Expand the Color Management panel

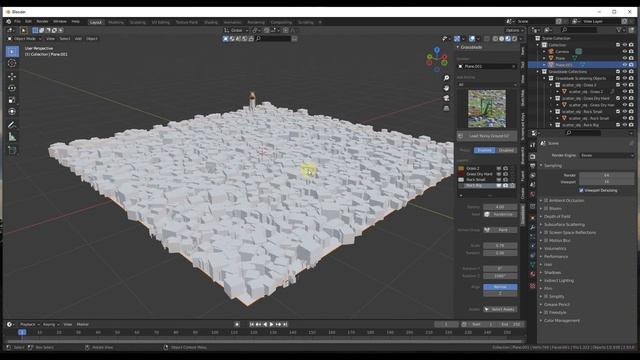click(562, 321)
